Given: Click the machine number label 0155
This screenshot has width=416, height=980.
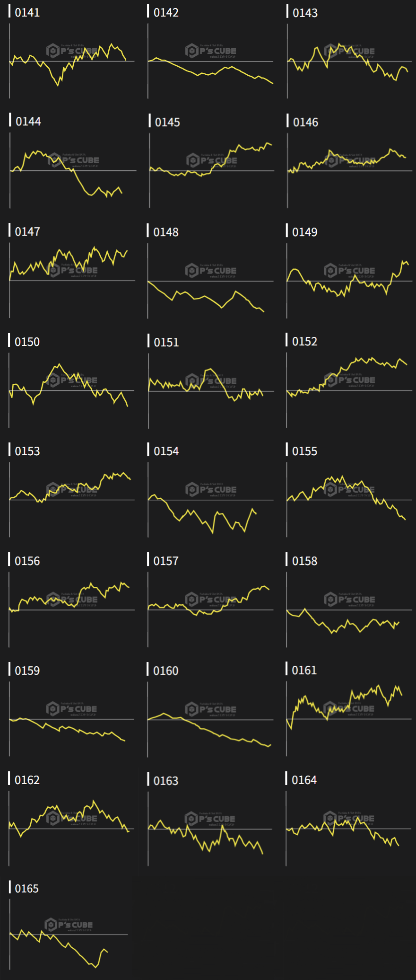Looking at the screenshot, I should (x=304, y=451).
